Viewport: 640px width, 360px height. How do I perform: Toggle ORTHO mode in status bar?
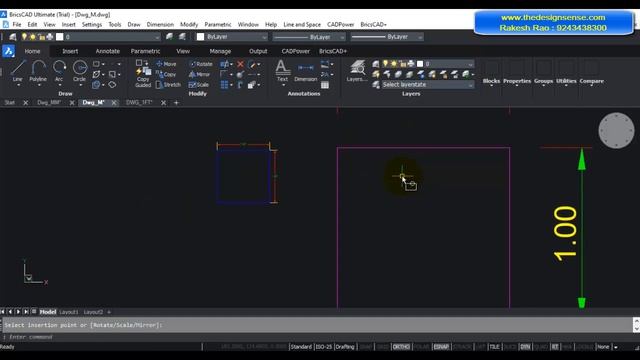(x=401, y=347)
